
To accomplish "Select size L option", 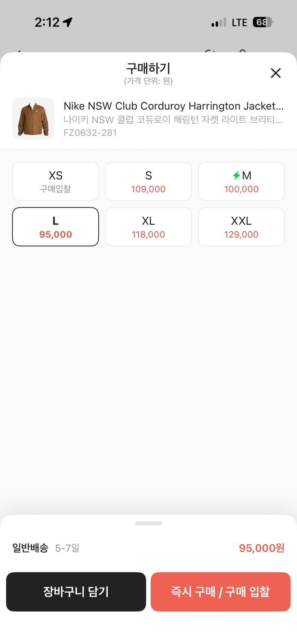I will point(55,227).
